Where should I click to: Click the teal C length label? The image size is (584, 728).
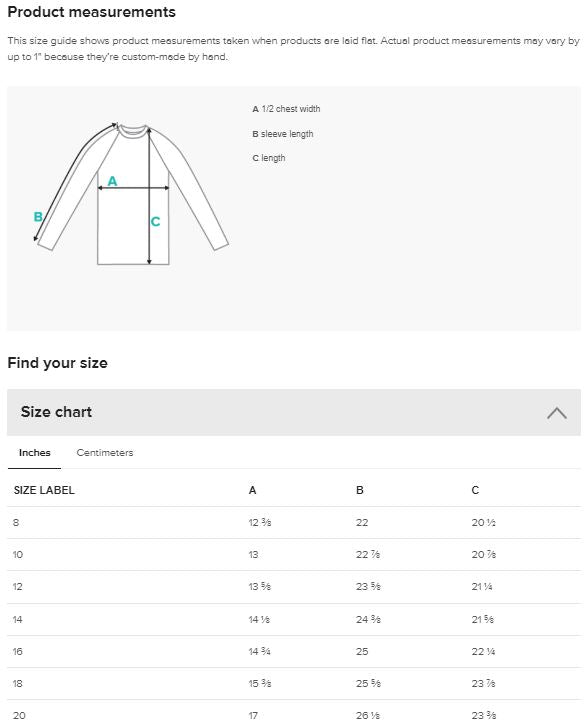pos(156,221)
